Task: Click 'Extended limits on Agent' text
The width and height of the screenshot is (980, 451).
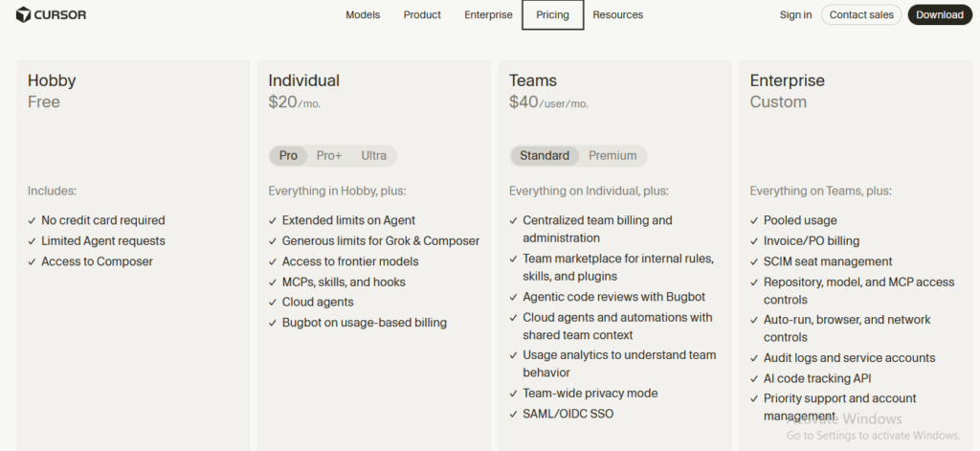Action: [x=348, y=220]
